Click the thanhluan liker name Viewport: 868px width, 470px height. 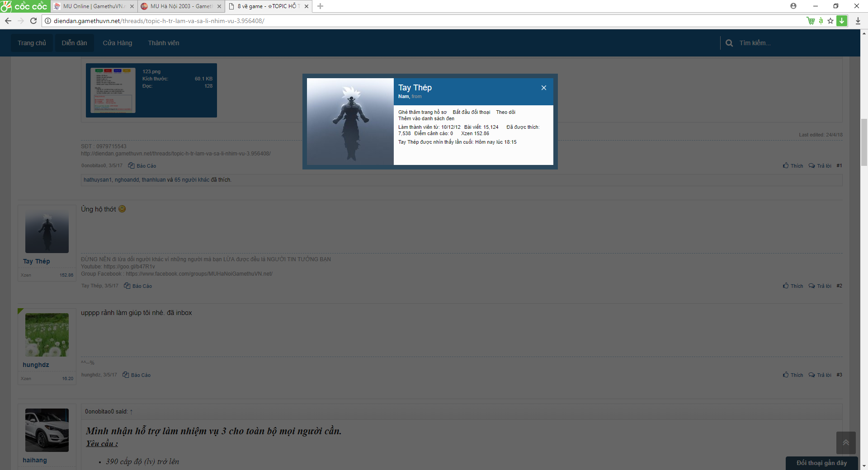pos(154,180)
